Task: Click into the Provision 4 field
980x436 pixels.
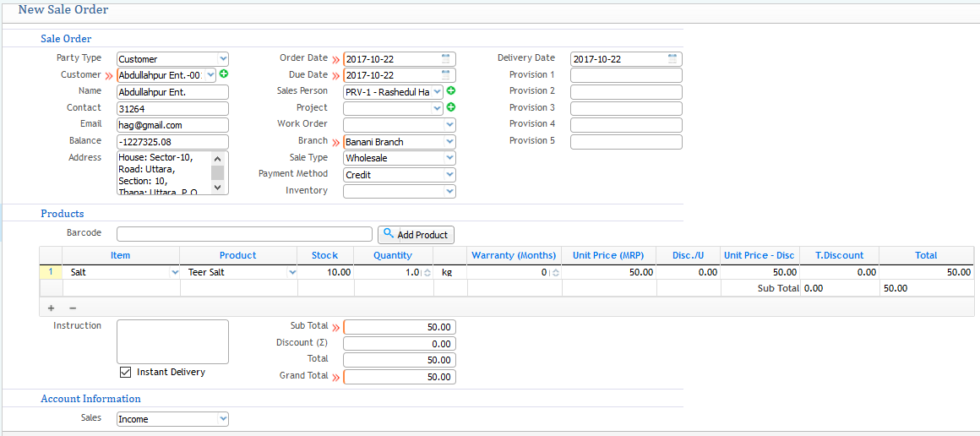Action: tap(626, 124)
